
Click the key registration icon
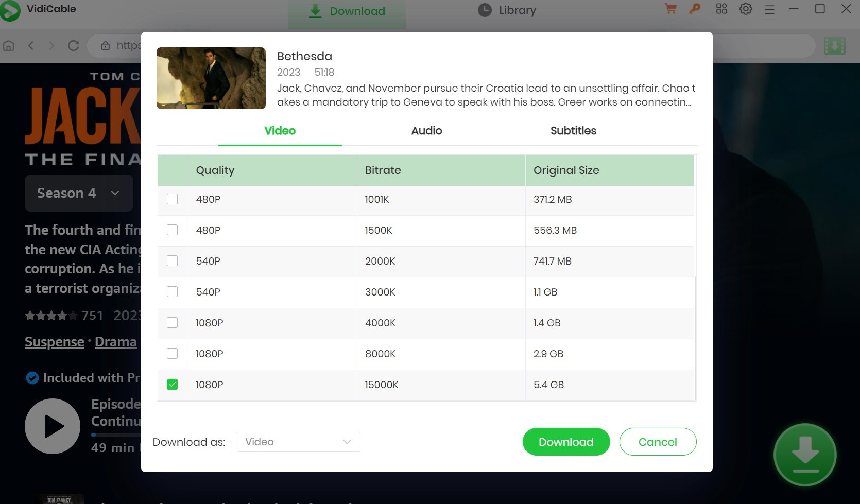[x=695, y=9]
